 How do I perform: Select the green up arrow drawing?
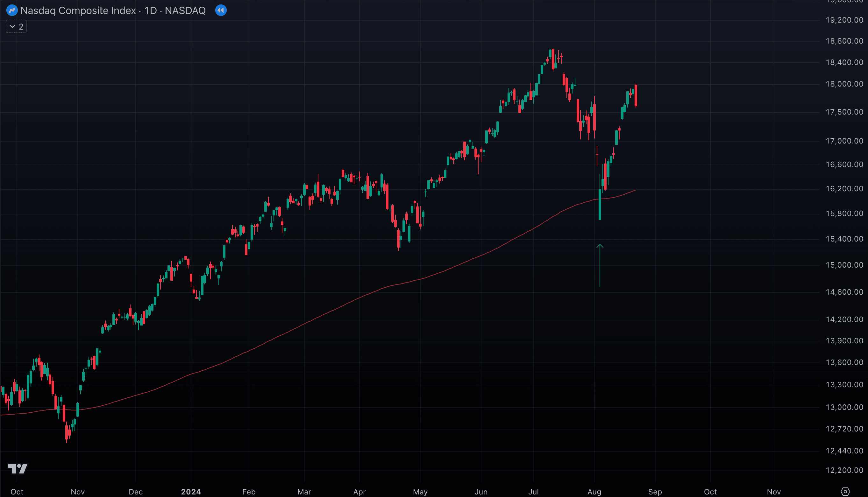600,266
